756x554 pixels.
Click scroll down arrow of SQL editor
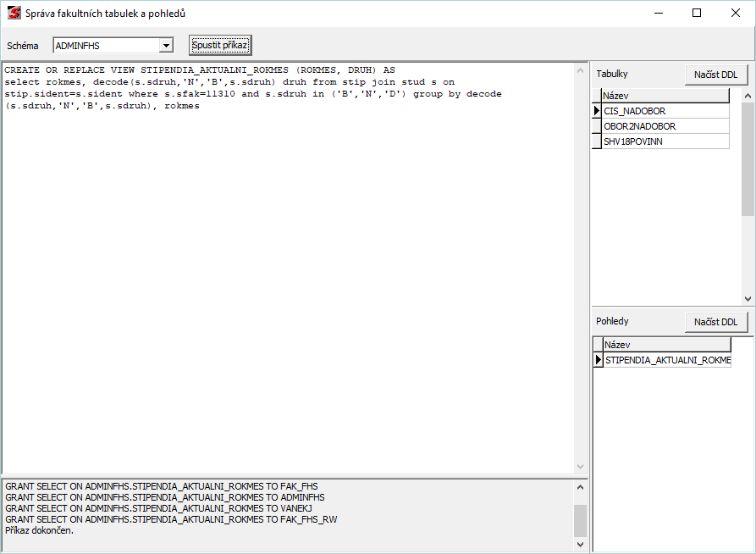[x=580, y=467]
